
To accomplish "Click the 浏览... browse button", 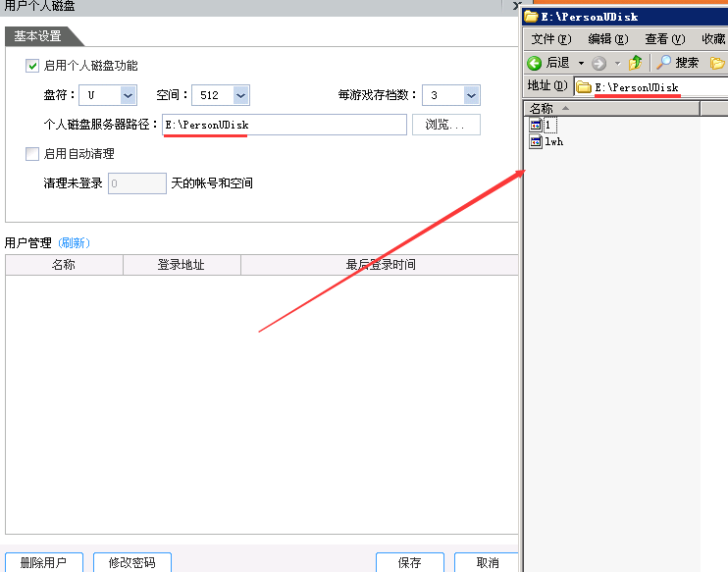I will click(x=445, y=125).
